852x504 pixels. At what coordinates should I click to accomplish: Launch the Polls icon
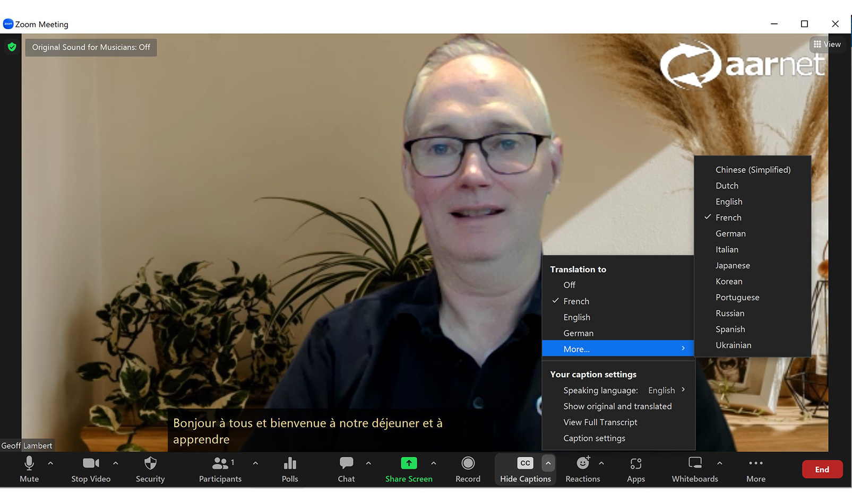tap(290, 469)
